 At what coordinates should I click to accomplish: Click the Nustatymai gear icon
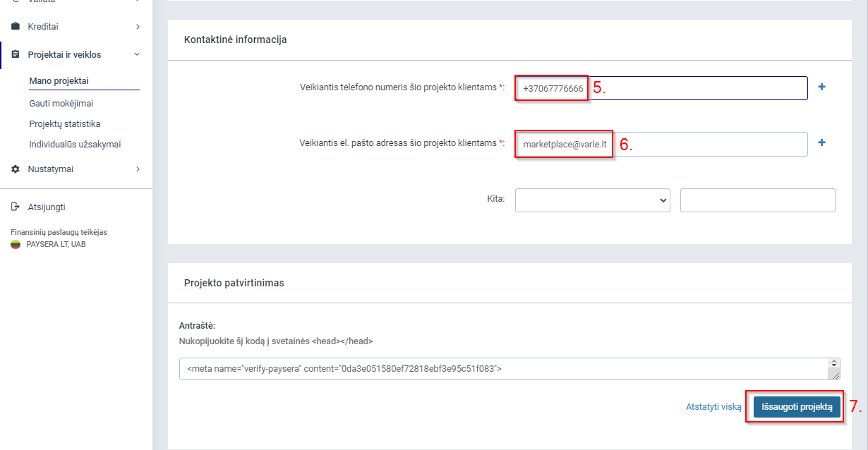point(16,169)
